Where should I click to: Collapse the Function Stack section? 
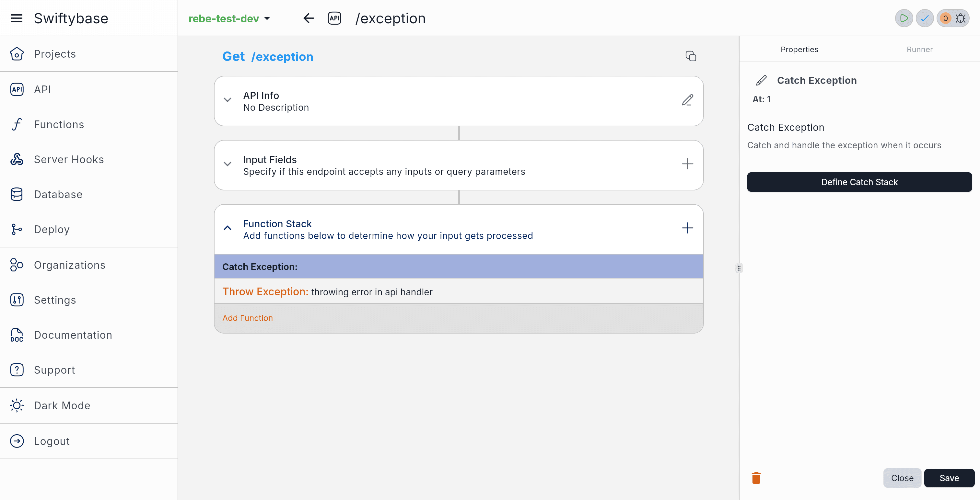227,228
